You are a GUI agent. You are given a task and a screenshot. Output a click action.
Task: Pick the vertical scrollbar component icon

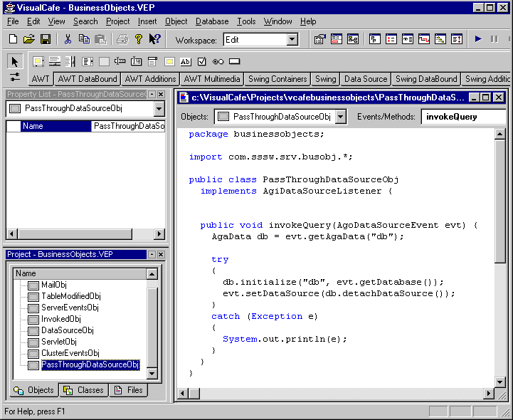click(70, 61)
